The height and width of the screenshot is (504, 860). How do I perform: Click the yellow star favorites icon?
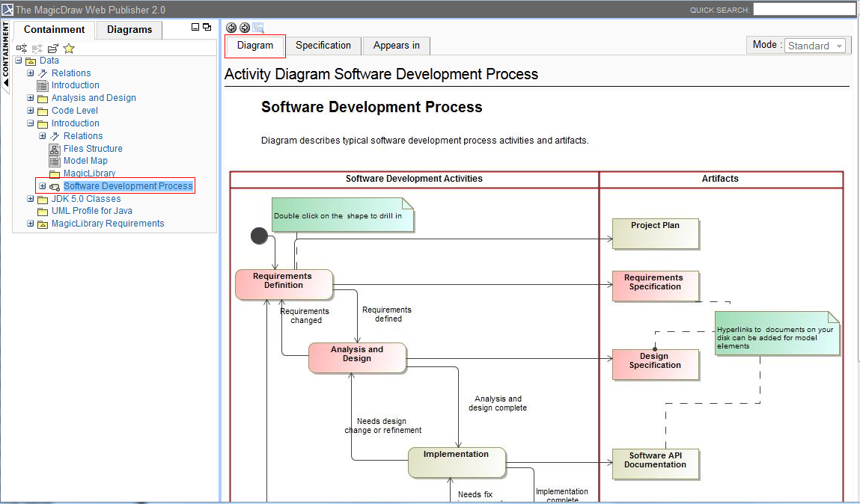(x=69, y=48)
